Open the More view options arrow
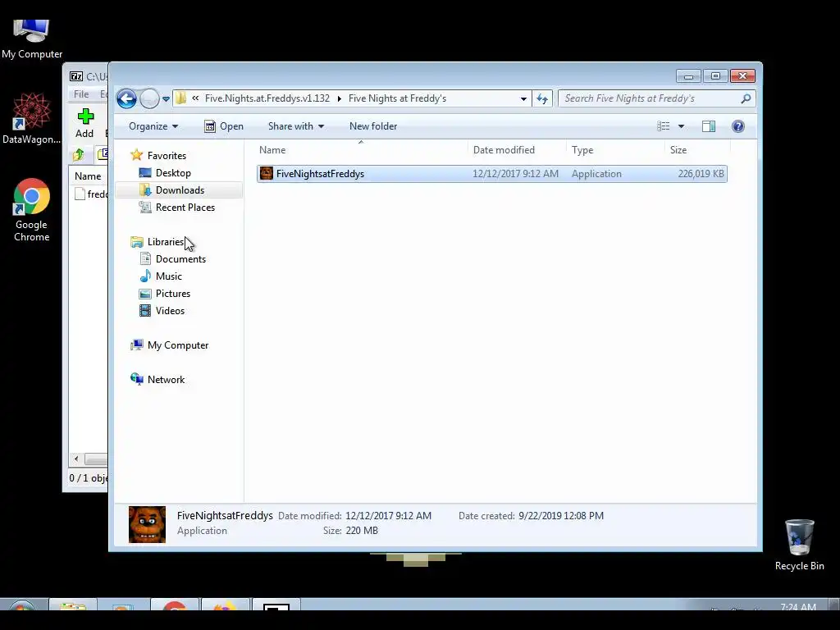 click(x=681, y=126)
